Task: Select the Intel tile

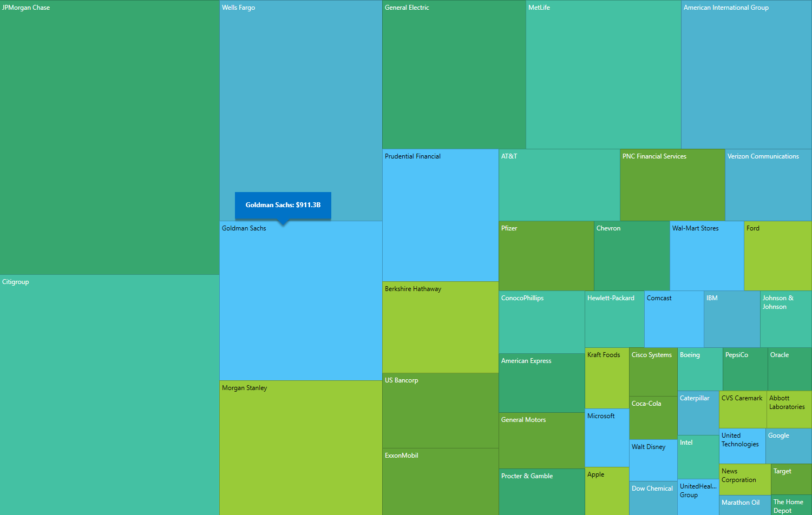Action: pyautogui.click(x=698, y=457)
